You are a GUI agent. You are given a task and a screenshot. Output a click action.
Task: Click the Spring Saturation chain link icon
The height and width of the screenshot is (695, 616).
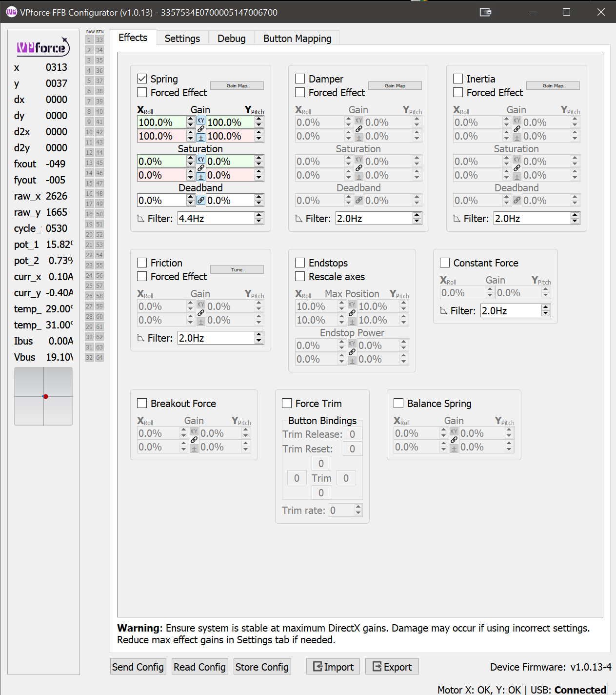coord(201,168)
